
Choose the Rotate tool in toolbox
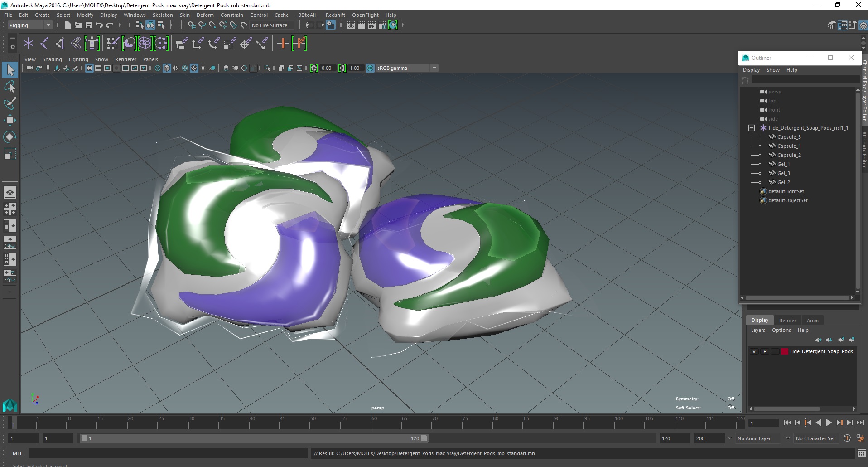click(10, 137)
